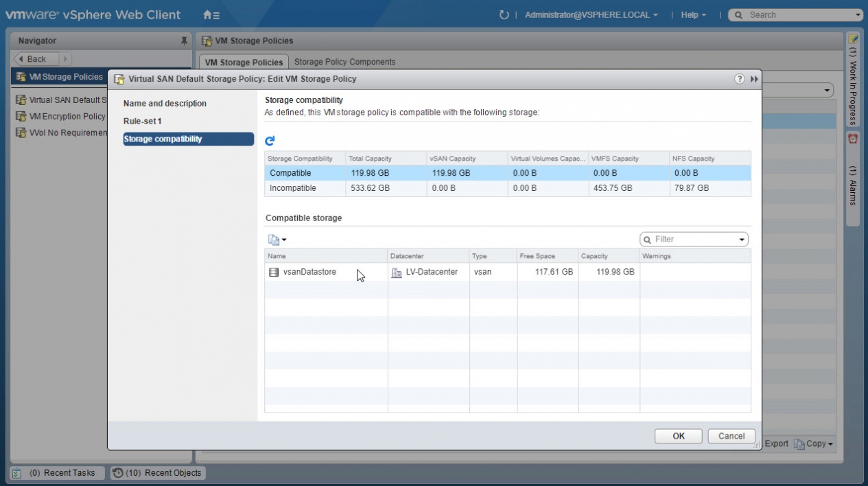Open the Filter dropdown arrow
This screenshot has width=868, height=486.
point(742,240)
